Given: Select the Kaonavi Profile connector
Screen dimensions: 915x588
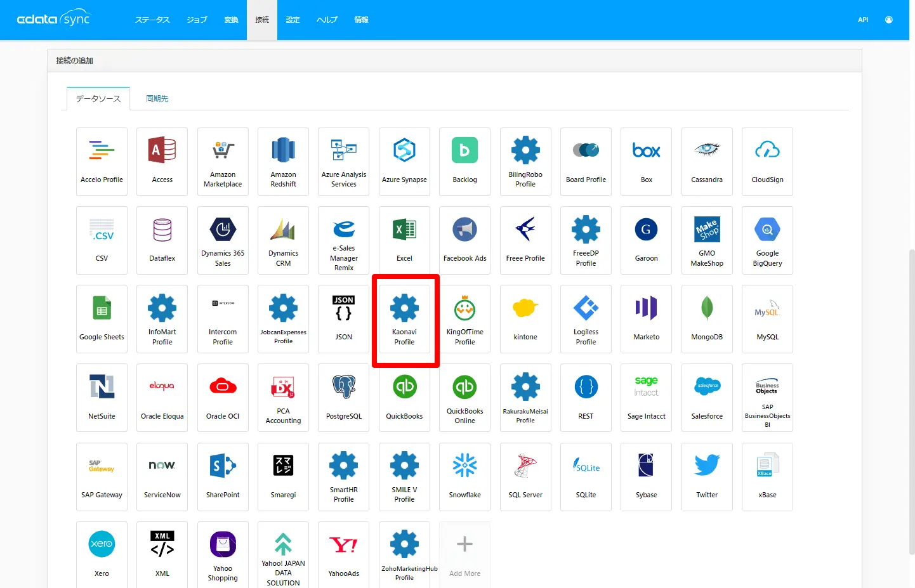Looking at the screenshot, I should 404,319.
